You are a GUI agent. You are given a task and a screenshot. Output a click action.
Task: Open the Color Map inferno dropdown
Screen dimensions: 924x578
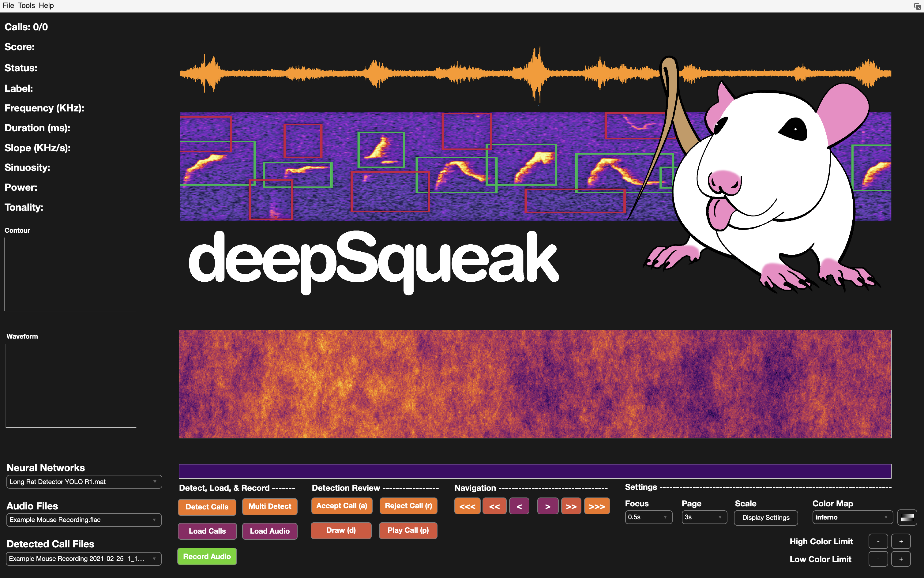pyautogui.click(x=853, y=517)
